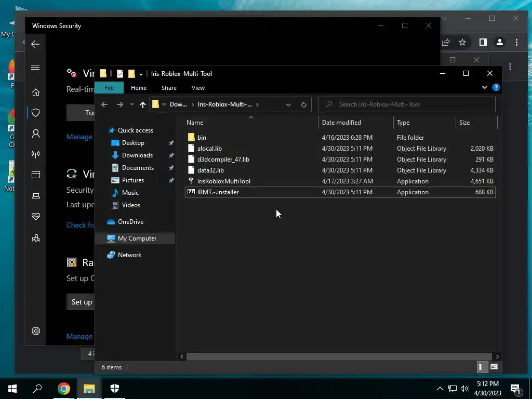Sort files by Name column
532x399 pixels.
click(251, 123)
